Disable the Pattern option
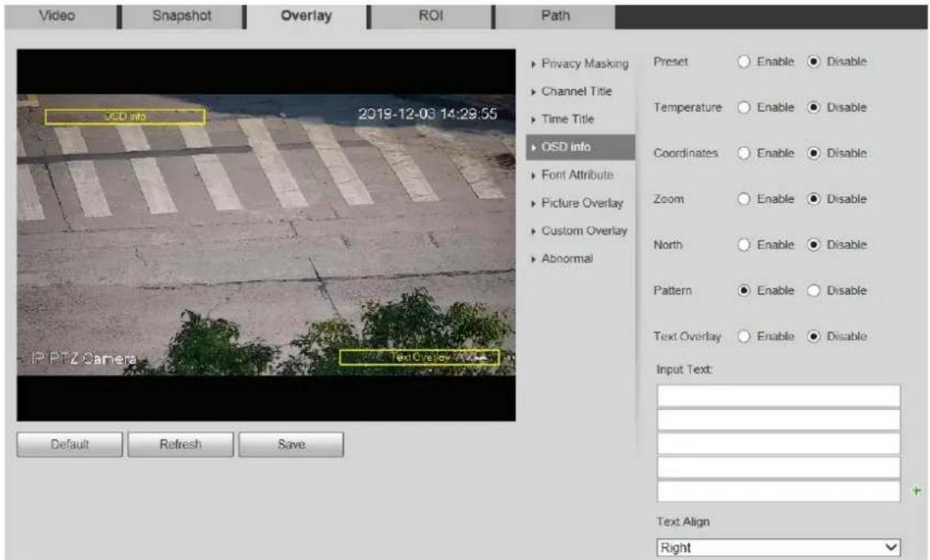Screen dimensions: 930x560 [814, 290]
